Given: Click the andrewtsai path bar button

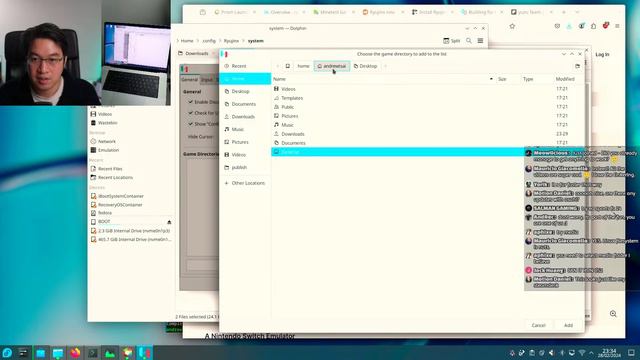Looking at the screenshot, I should point(331,66).
